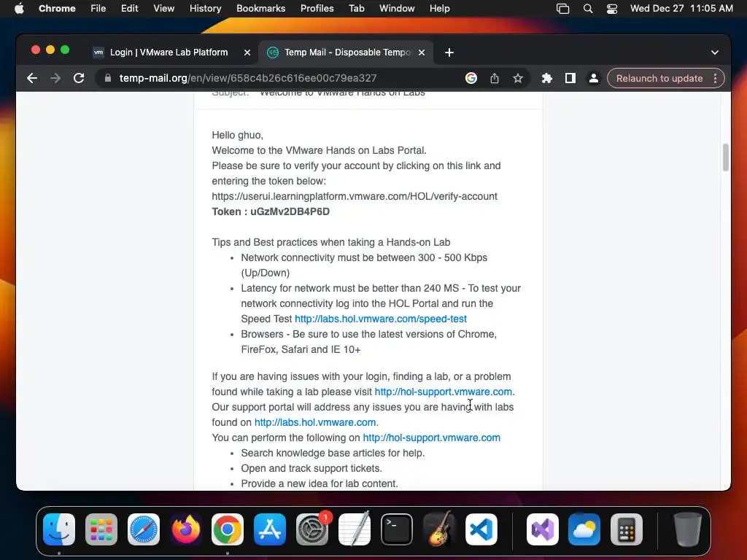This screenshot has height=560, width=747.
Task: Toggle the Chrome side panel icon
Action: [570, 78]
